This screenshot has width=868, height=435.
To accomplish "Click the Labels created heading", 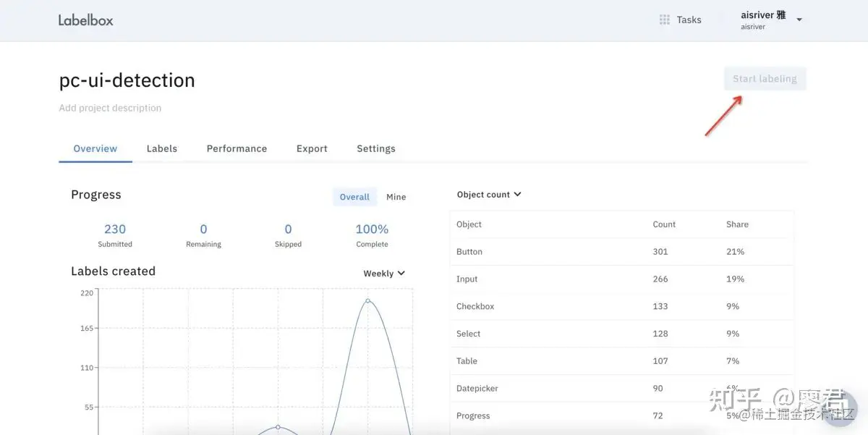I will [113, 271].
